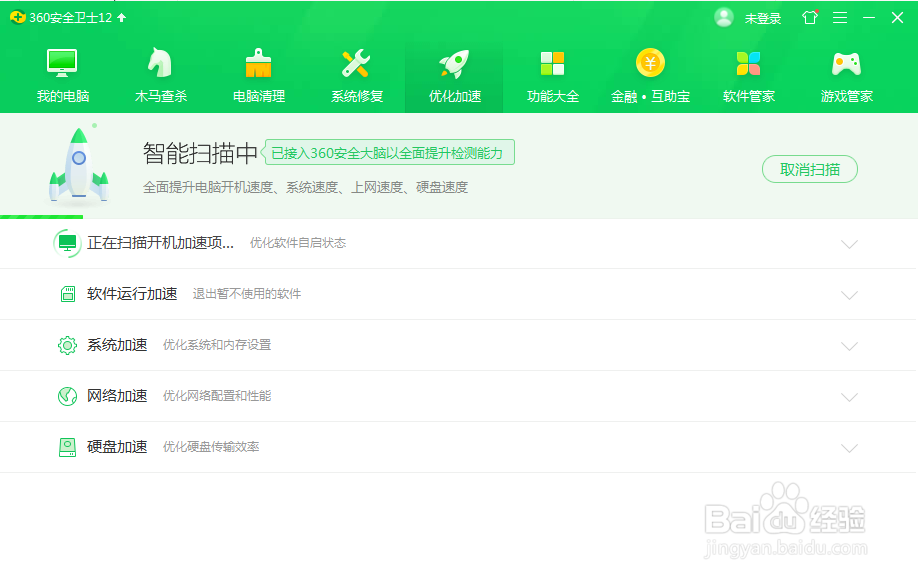Minimize the 360 window
Image resolution: width=918 pixels, height=580 pixels.
pos(869,18)
